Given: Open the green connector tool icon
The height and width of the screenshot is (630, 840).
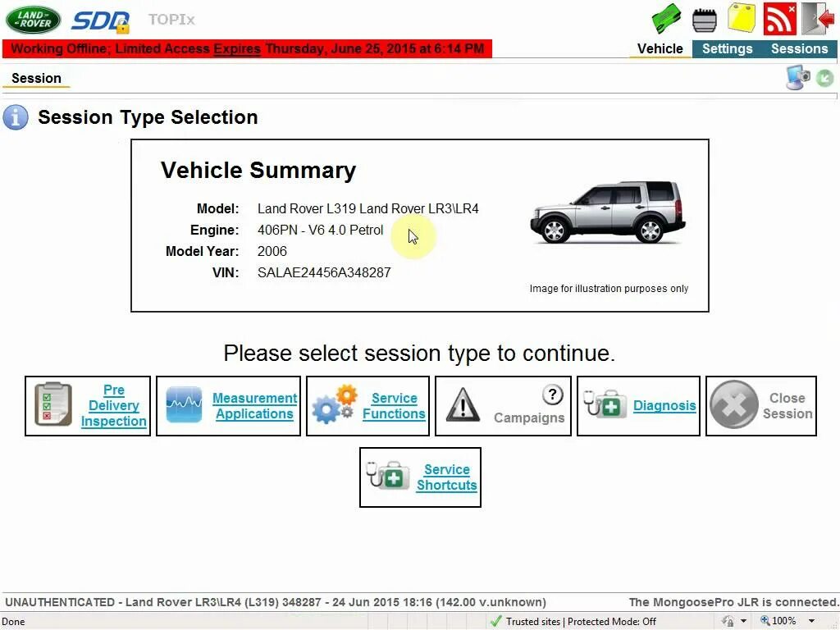Looking at the screenshot, I should [666, 18].
